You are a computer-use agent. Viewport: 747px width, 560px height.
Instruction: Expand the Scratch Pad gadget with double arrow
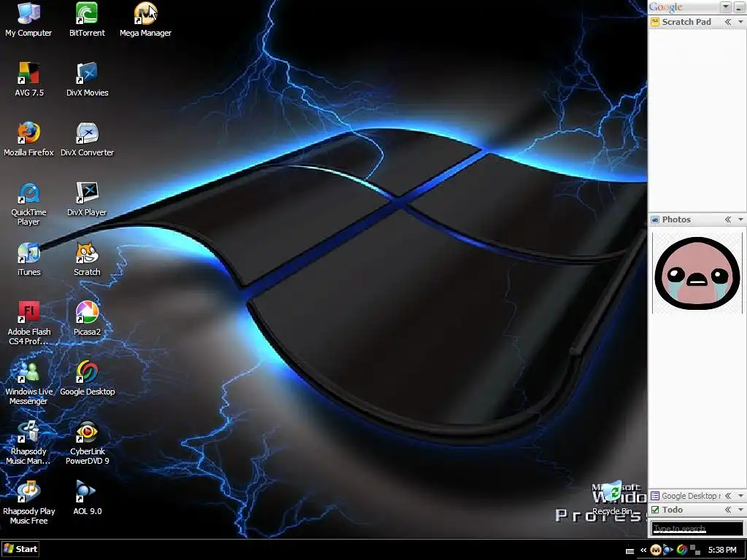tap(728, 22)
